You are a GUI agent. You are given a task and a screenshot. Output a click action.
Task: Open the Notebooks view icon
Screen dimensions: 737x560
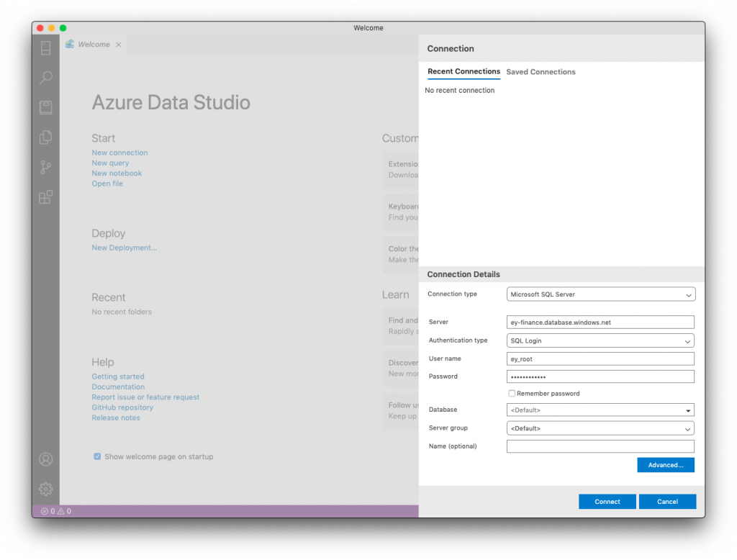(46, 107)
